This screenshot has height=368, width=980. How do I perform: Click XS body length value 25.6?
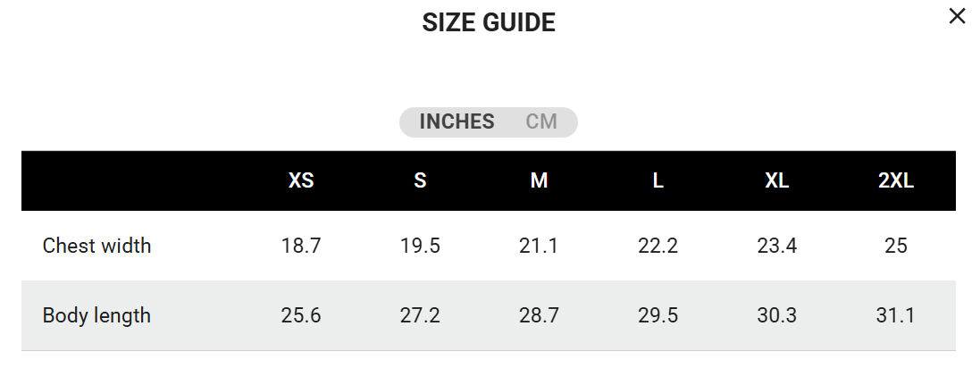point(301,315)
